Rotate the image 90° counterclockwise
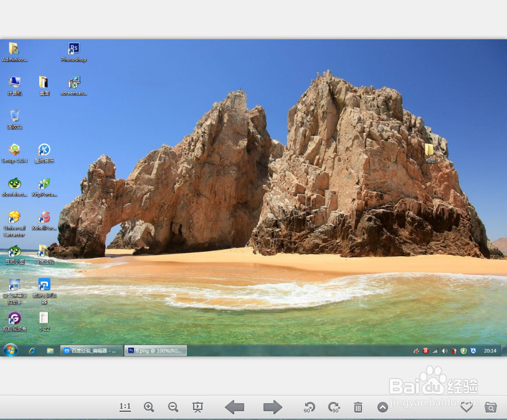 (310, 407)
